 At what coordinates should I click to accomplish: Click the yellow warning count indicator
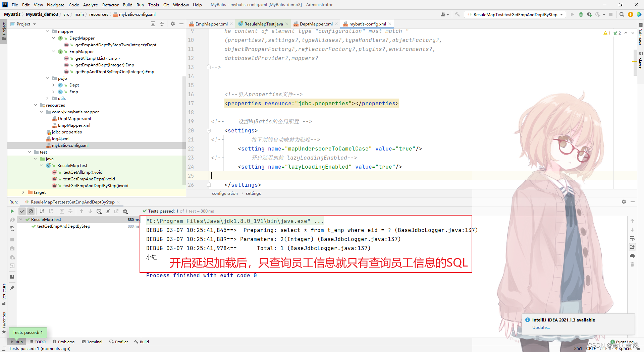pos(607,33)
